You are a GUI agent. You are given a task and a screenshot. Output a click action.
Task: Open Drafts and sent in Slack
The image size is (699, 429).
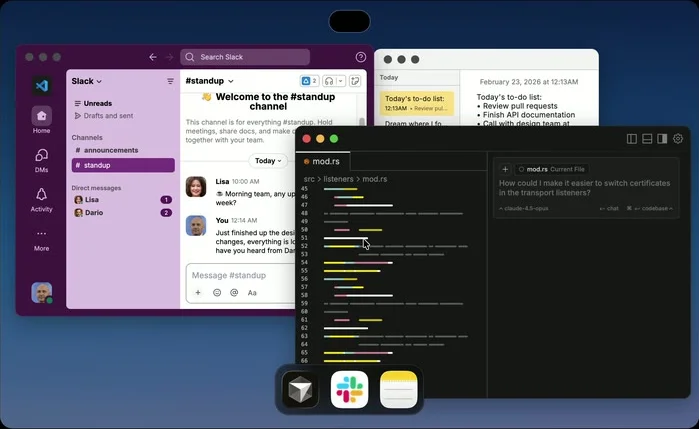[104, 116]
